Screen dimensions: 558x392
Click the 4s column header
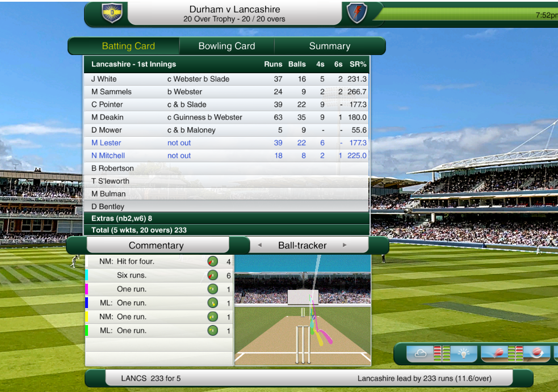pos(320,64)
